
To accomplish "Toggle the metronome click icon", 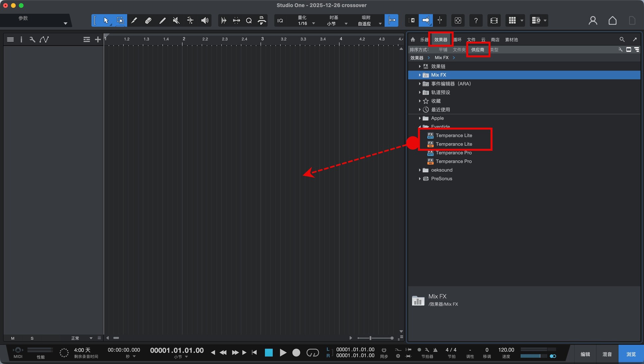I will [x=435, y=350].
